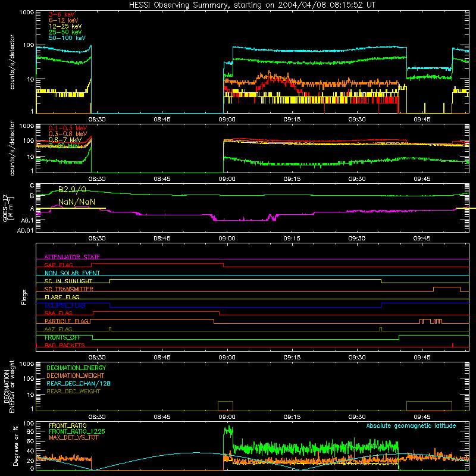This screenshot has height=476, width=476.
Task: Click the SC_IN_SUNLIGHT flag label
Action: 68,281
